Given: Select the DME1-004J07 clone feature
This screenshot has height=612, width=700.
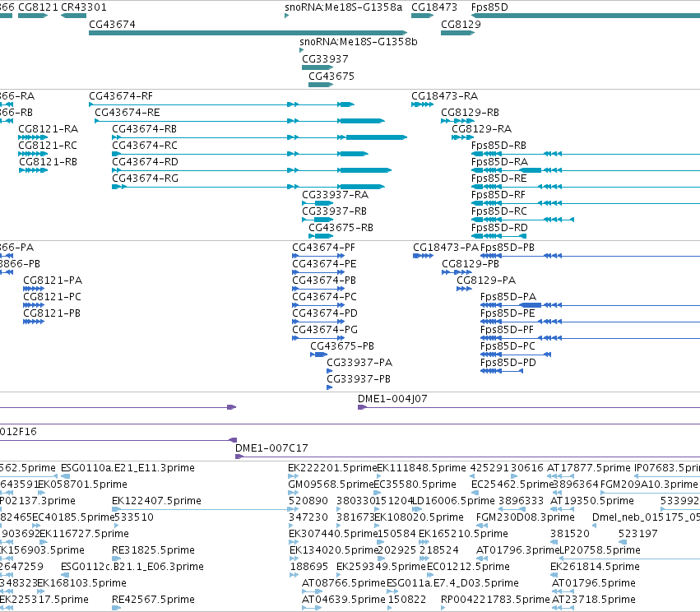Looking at the screenshot, I should pos(529,407).
